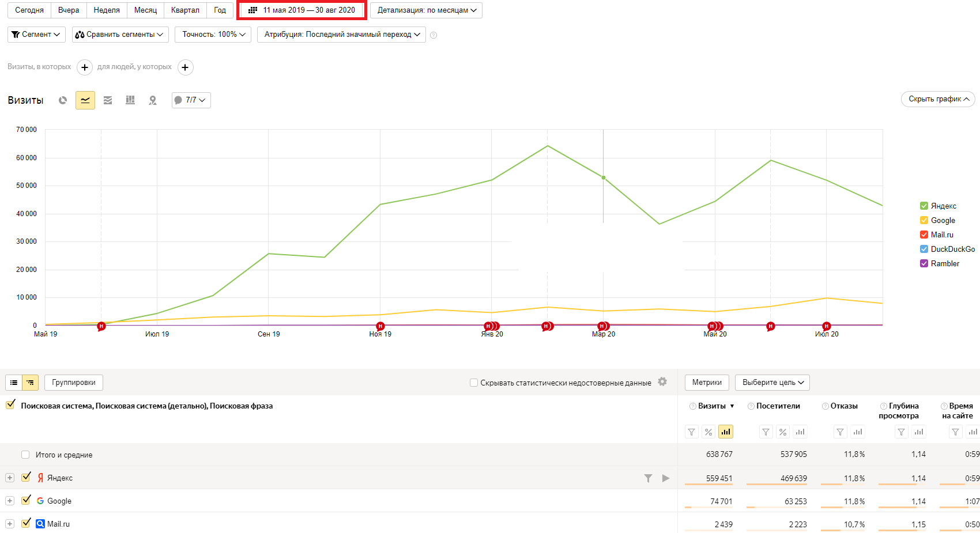This screenshot has width=980, height=533.
Task: Click filter icon under Посетители column
Action: point(766,432)
